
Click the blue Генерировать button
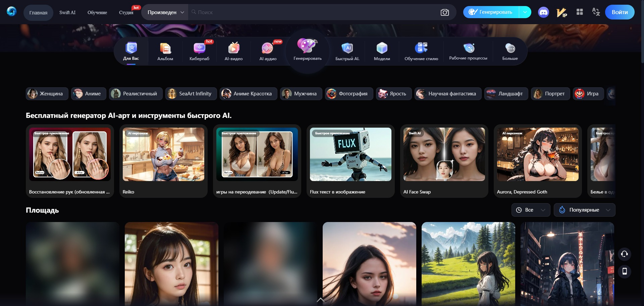(491, 12)
